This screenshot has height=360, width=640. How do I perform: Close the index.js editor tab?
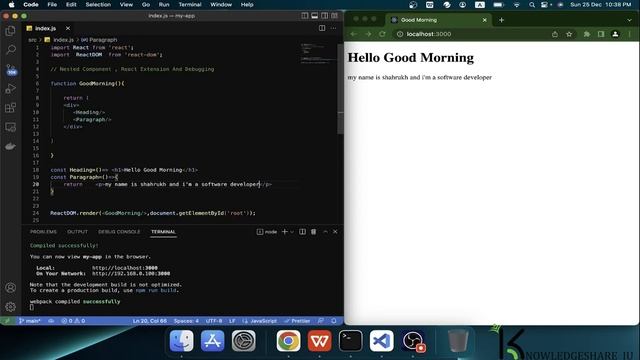click(68, 28)
